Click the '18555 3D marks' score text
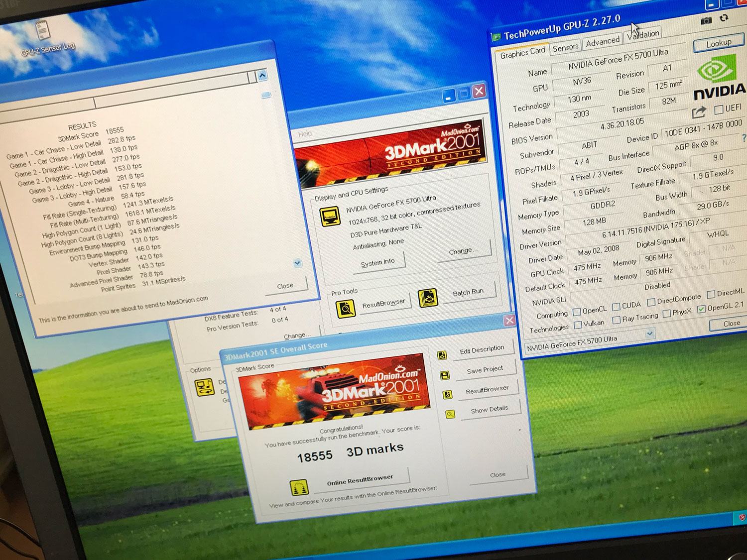 [x=350, y=452]
